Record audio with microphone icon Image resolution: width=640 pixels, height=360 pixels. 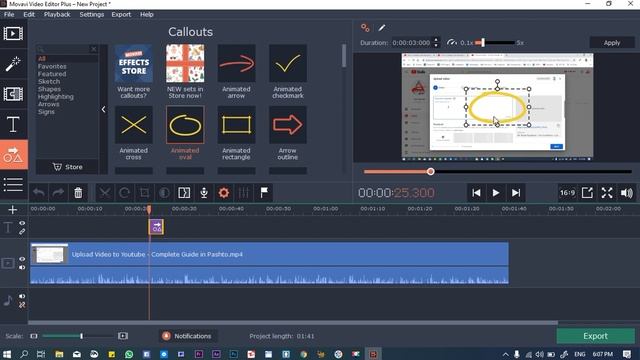click(204, 193)
